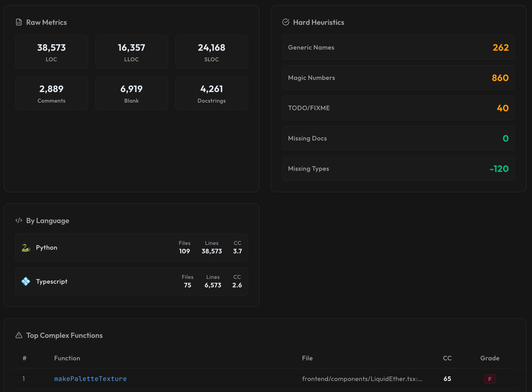The width and height of the screenshot is (532, 392).
Task: Select the Magic Numbers heuristic row
Action: pos(398,78)
